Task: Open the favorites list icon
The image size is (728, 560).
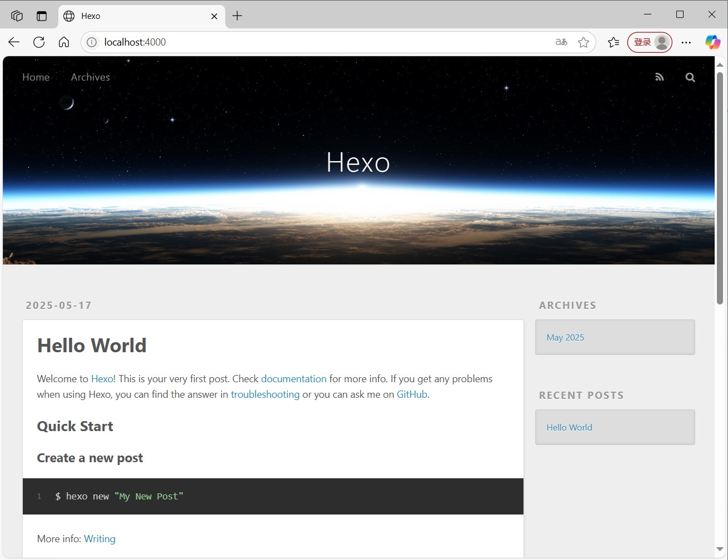Action: [614, 42]
